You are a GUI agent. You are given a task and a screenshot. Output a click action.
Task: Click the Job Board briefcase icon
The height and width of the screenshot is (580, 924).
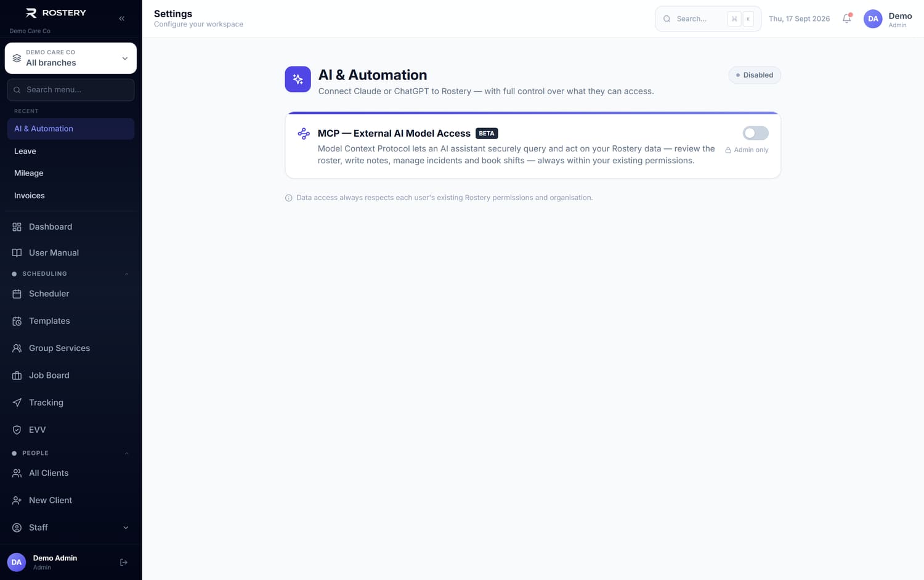[17, 375]
